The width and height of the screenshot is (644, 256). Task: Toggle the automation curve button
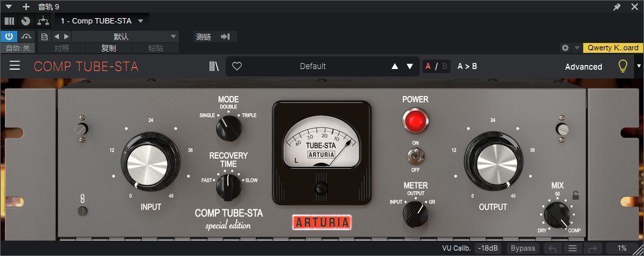click(27, 37)
